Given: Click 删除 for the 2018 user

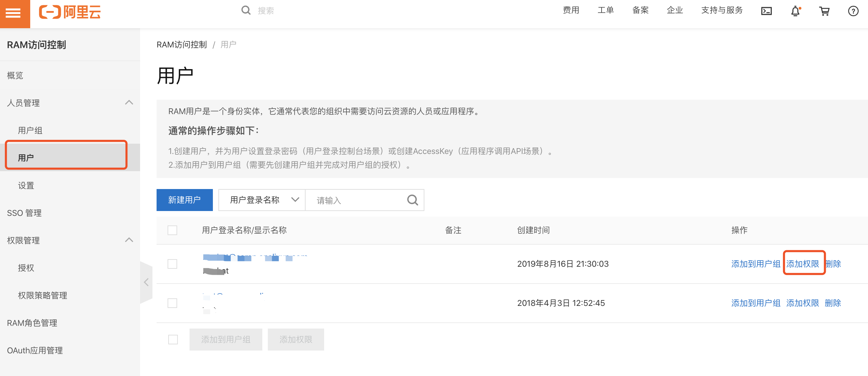Looking at the screenshot, I should 833,303.
